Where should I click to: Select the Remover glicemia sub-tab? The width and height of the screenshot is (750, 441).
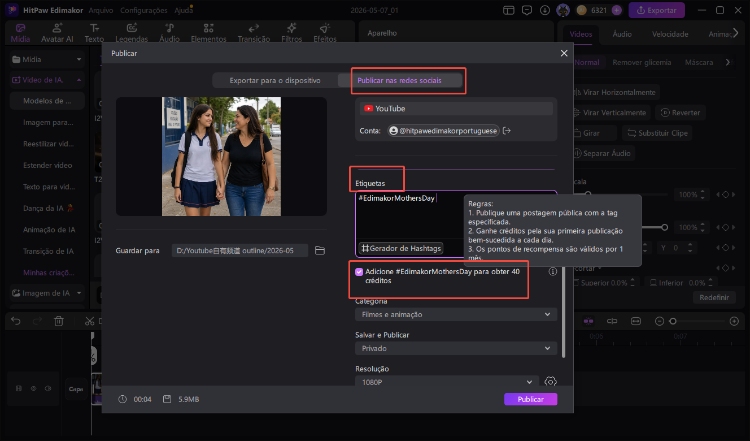tap(641, 62)
